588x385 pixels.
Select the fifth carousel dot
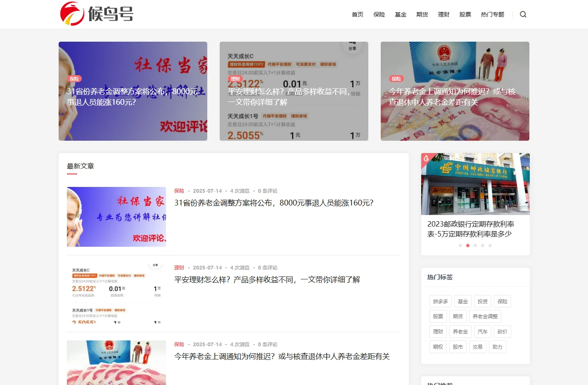tap(490, 246)
